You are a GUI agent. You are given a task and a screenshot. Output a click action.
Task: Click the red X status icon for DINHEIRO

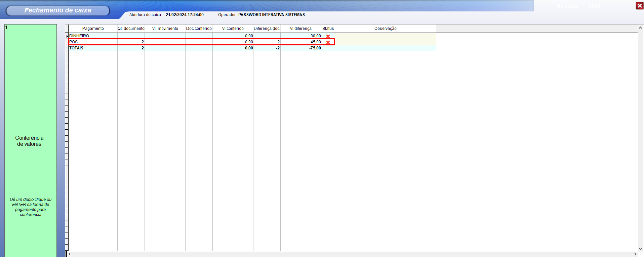(328, 36)
